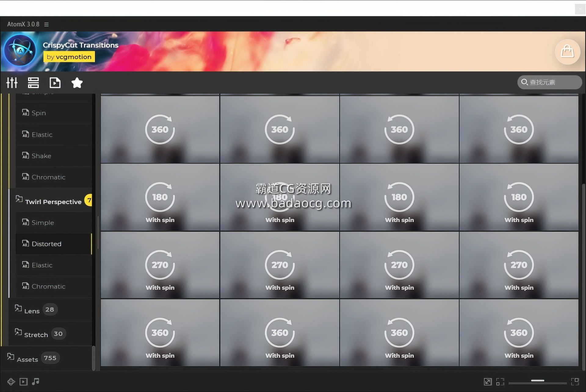Select the Shake category
Viewport: 586px width, 392px height.
(54, 156)
